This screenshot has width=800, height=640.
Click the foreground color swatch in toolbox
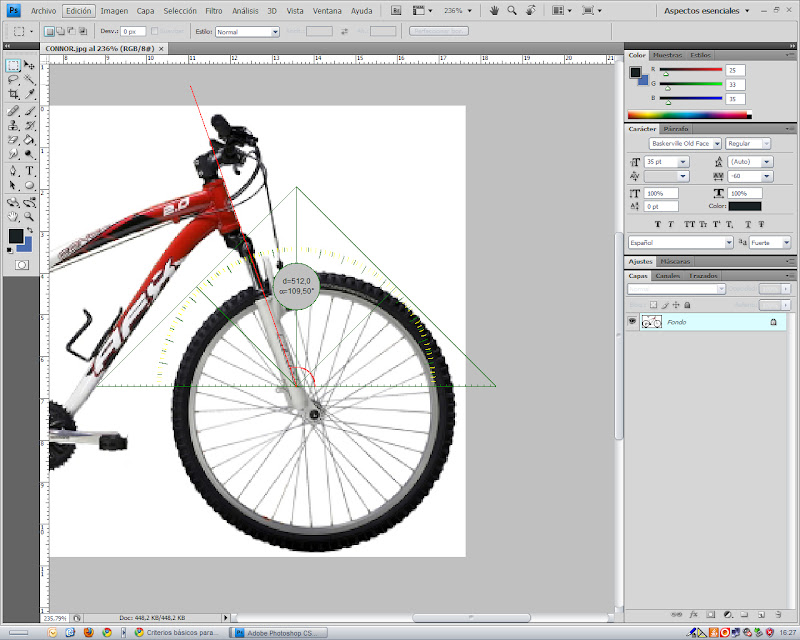[16, 236]
